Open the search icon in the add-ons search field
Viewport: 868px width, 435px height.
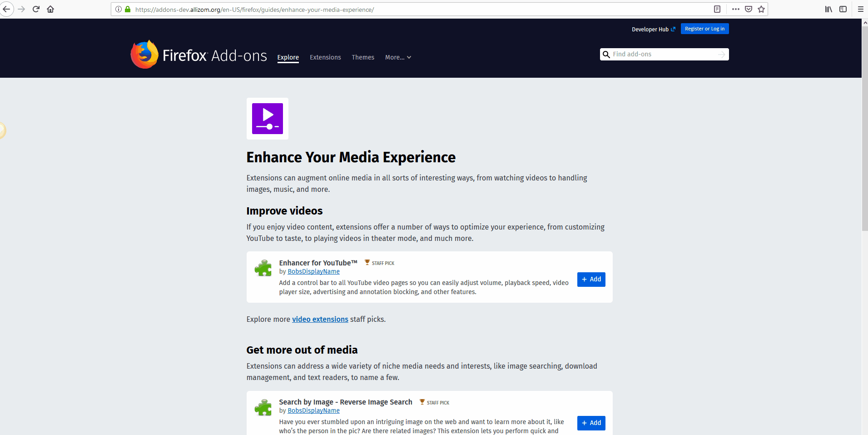tap(607, 54)
